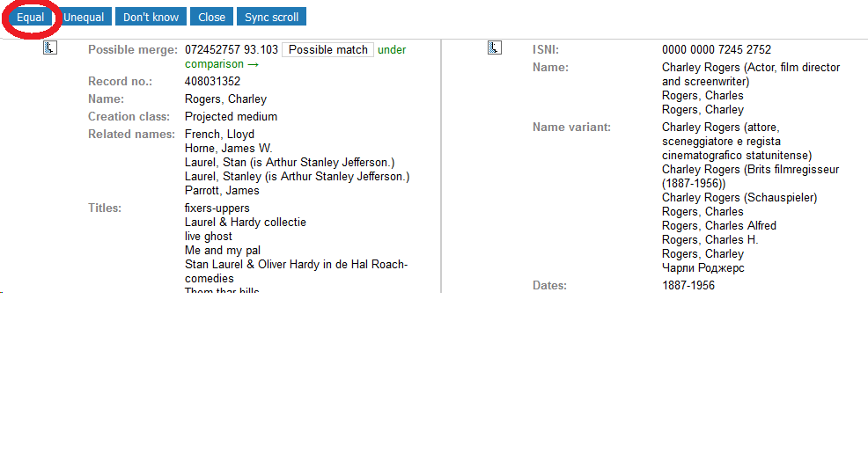Click the Cyrillic name variant Чарли Роджерс
Screen dimensions: 868x475
tap(702, 268)
